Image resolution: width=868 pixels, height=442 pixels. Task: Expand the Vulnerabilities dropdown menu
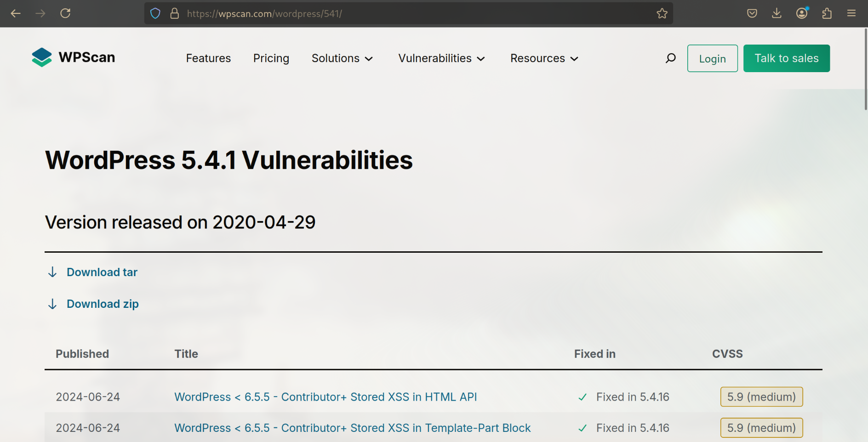441,58
